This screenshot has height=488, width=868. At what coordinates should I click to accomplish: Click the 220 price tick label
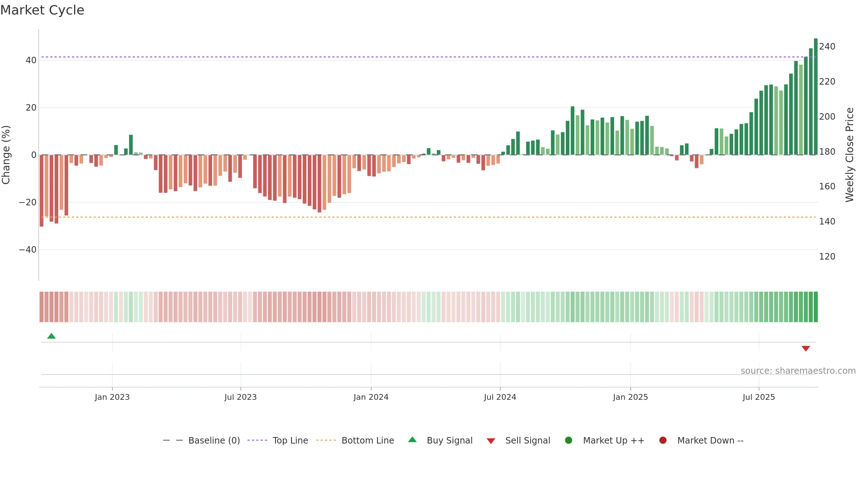(827, 82)
